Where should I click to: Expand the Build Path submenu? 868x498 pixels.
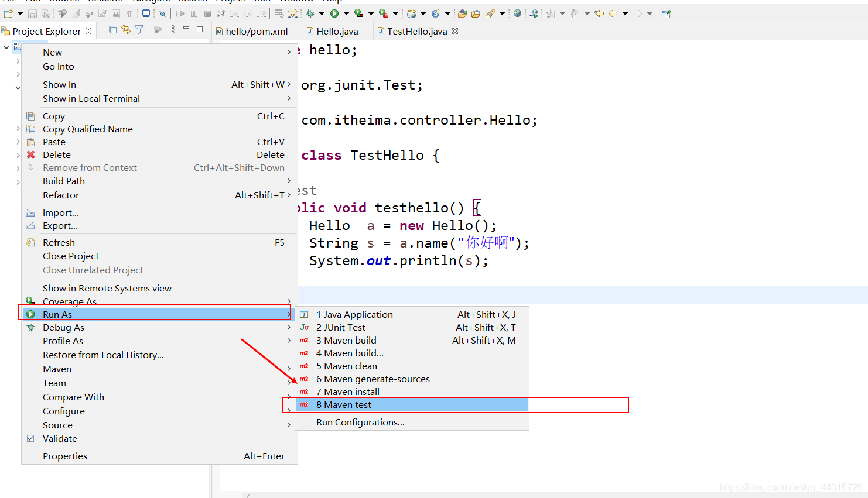tap(159, 181)
